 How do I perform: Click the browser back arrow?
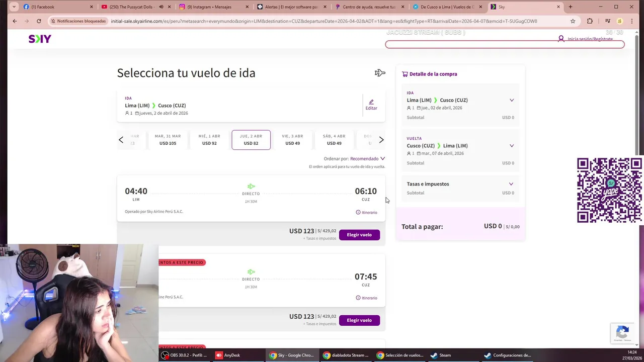pos(15,21)
